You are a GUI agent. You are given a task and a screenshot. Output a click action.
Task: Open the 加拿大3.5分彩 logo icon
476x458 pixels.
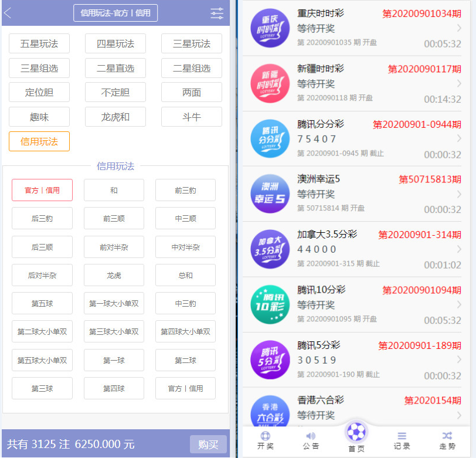point(270,249)
